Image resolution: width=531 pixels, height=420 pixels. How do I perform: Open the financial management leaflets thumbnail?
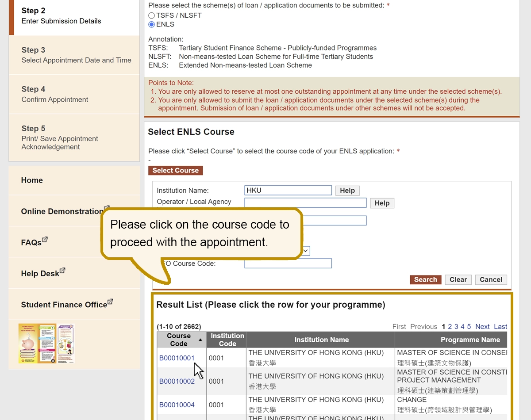[46, 344]
